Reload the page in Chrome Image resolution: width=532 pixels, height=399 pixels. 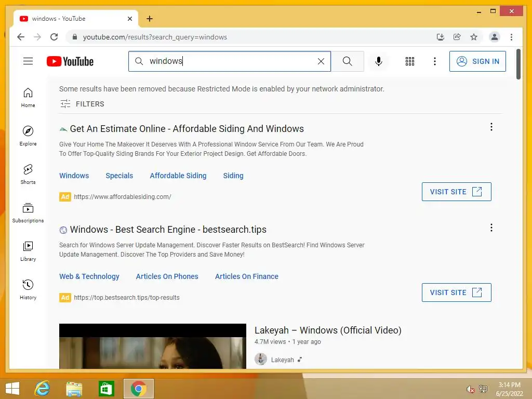coord(54,37)
